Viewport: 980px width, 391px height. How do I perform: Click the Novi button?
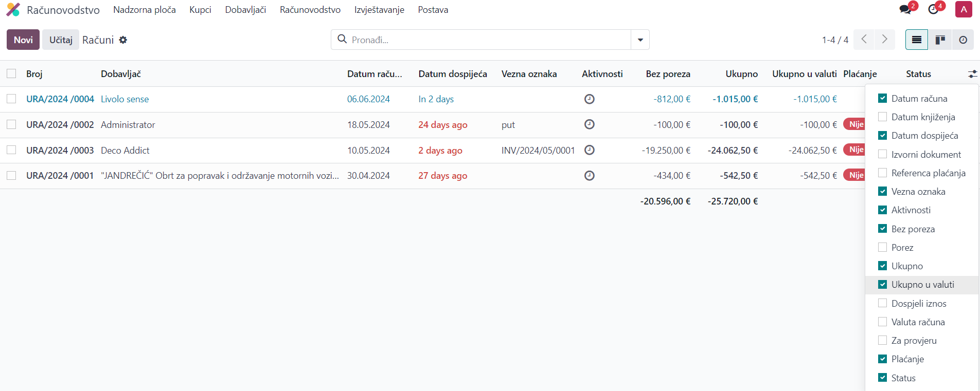(x=23, y=40)
